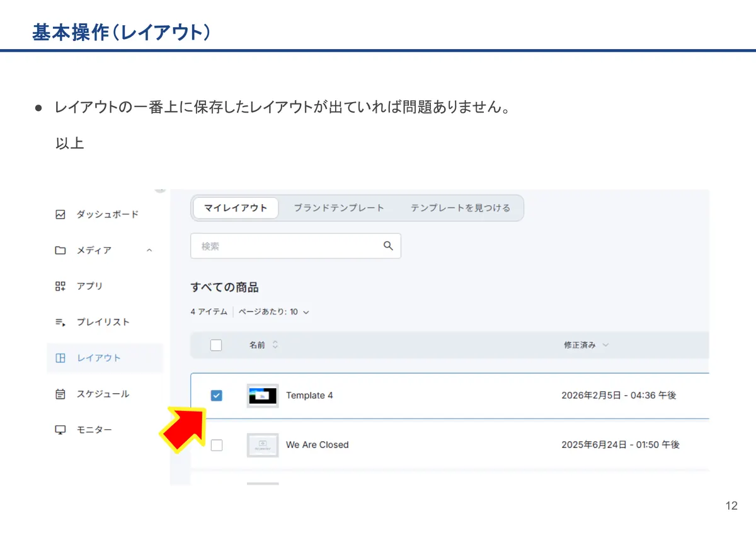Check the We Are Closed checkbox
This screenshot has height=535, width=756.
pos(216,445)
